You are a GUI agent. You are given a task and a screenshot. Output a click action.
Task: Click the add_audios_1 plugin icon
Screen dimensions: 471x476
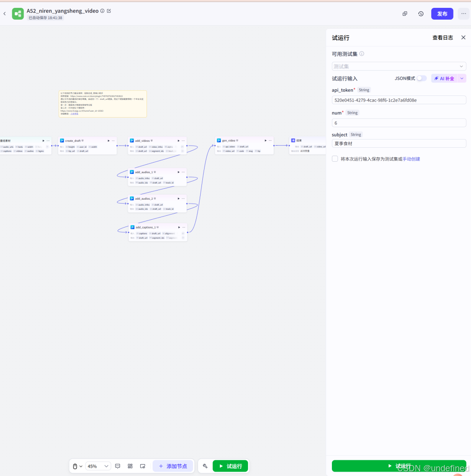tap(132, 172)
